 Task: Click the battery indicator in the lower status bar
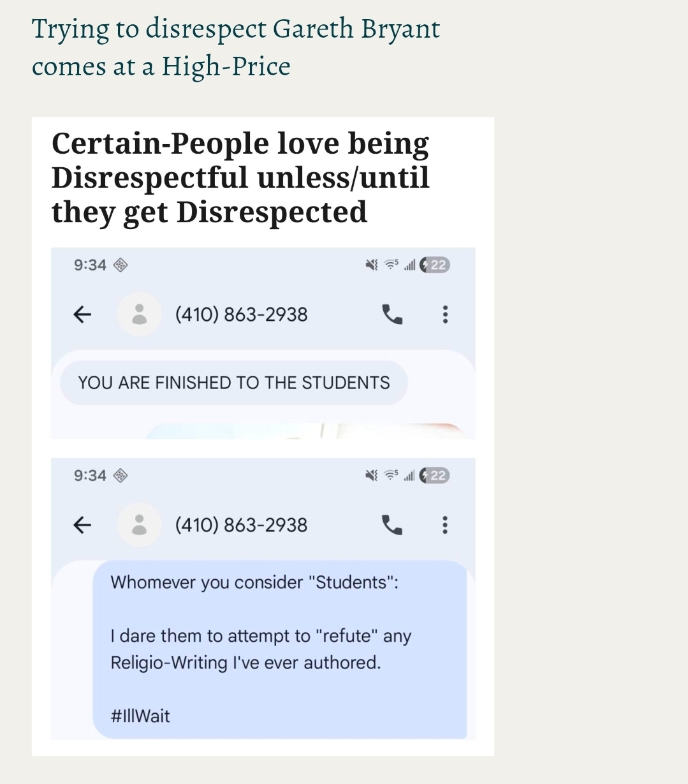point(435,476)
